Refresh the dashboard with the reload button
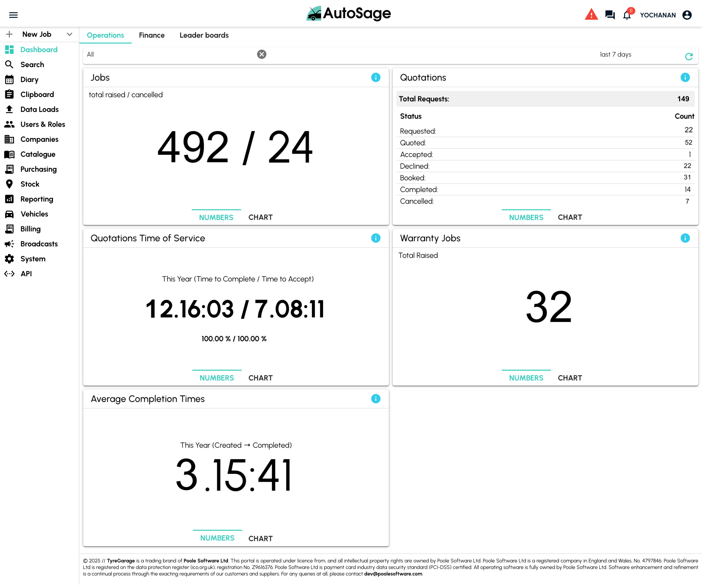The image size is (702, 588). [x=689, y=56]
